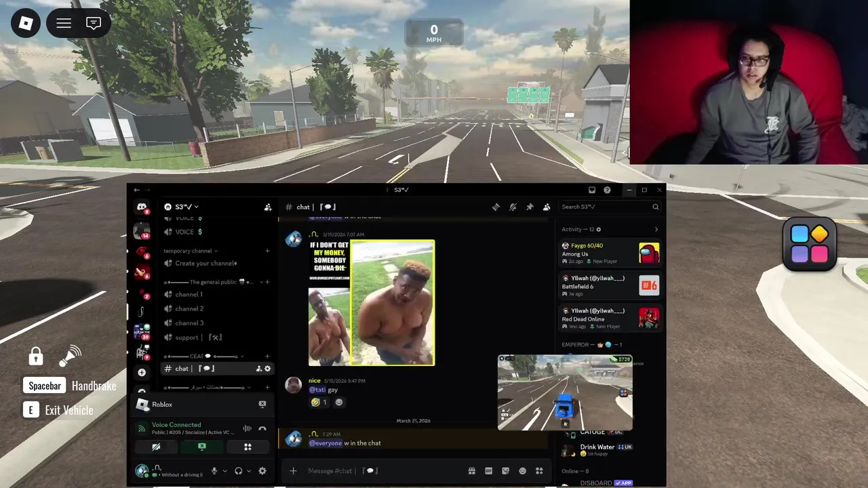Select the server icon with badge 9
Viewport: 868px width, 488px height.
tap(142, 352)
